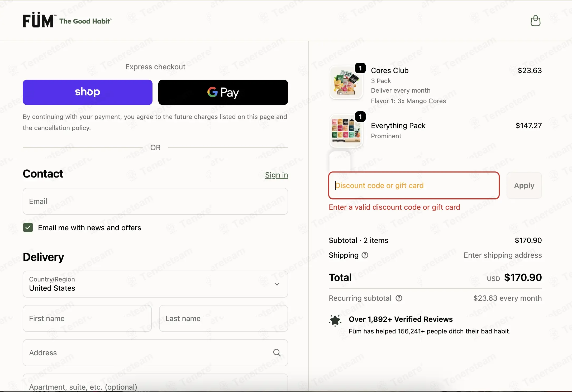This screenshot has width=572, height=392.
Task: Click the Apply discount button
Action: tap(524, 185)
